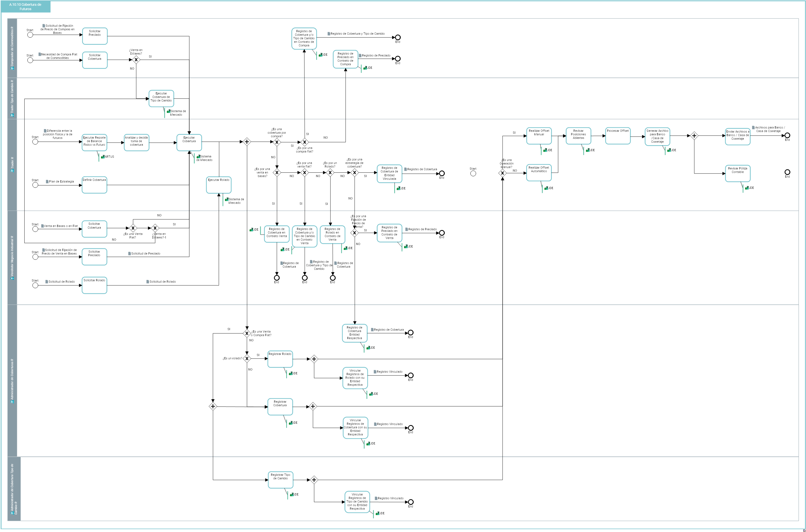Click the start event before Plan de Estrategia
This screenshot has height=532, width=806.
click(x=35, y=185)
